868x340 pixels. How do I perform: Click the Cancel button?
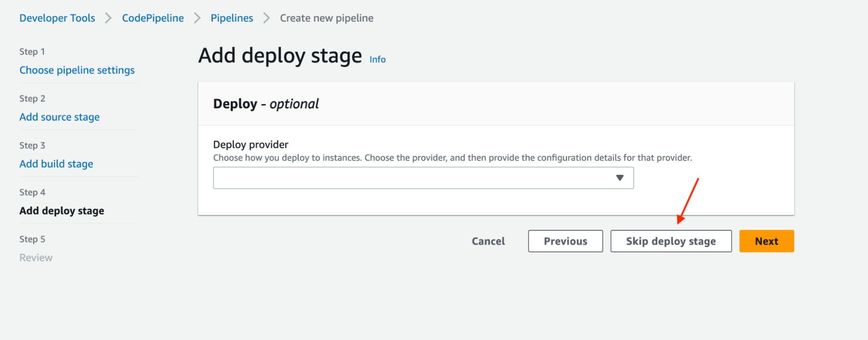click(x=488, y=241)
